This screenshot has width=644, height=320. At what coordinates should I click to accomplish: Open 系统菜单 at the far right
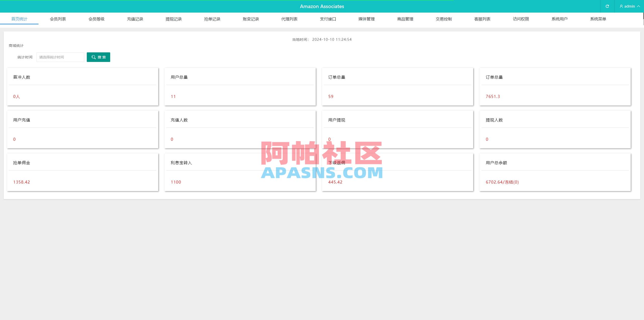coord(598,19)
